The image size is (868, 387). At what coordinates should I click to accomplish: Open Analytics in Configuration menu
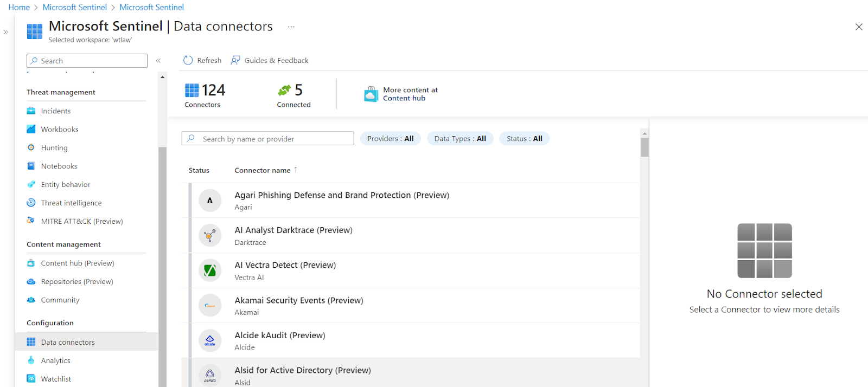pos(55,361)
